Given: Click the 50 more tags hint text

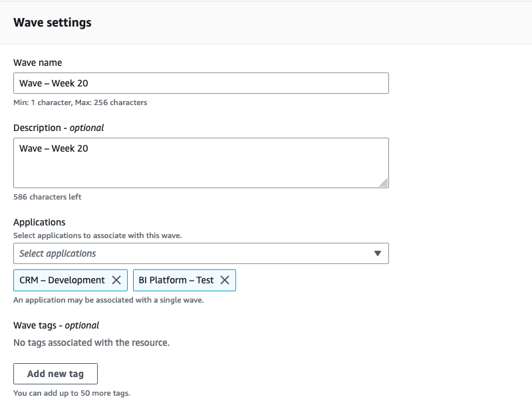Looking at the screenshot, I should [72, 393].
